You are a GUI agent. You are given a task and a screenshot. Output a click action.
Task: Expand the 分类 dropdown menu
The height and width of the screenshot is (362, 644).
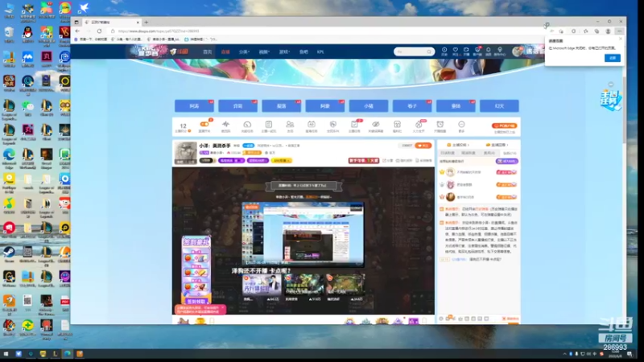[244, 52]
